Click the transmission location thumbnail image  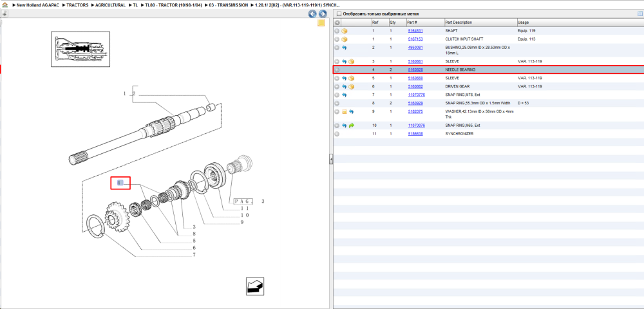tap(80, 49)
